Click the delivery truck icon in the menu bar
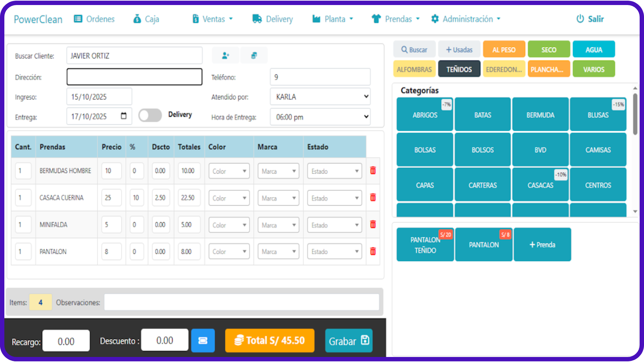This screenshot has height=362, width=644. [x=257, y=19]
